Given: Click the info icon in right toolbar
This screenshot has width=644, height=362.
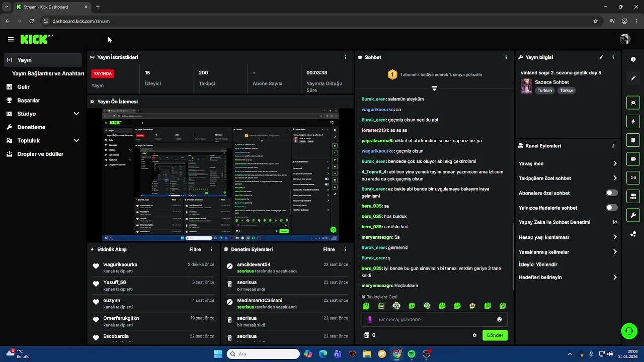Looking at the screenshot, I should [x=633, y=59].
